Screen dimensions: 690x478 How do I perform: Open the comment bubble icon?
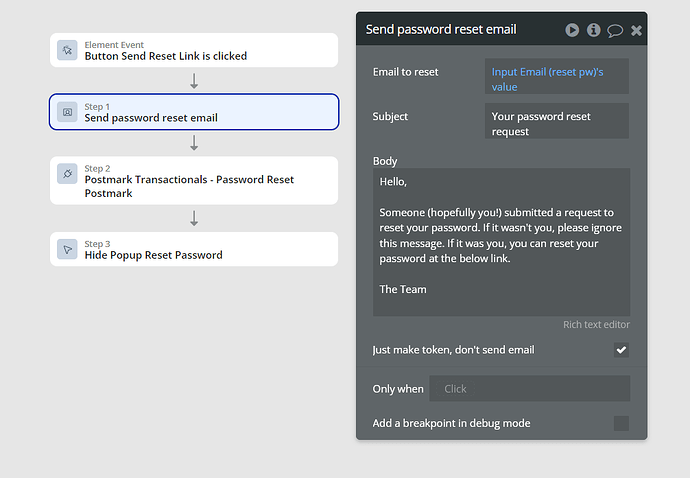(615, 30)
